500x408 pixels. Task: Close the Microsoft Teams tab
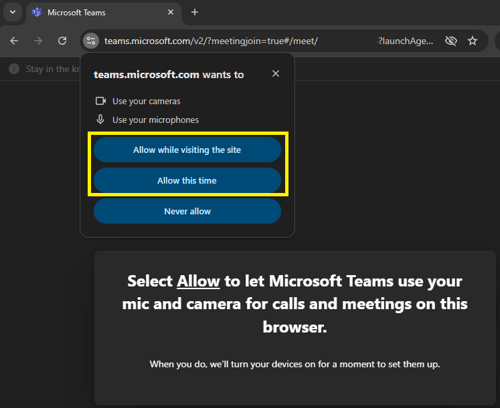[x=170, y=12]
